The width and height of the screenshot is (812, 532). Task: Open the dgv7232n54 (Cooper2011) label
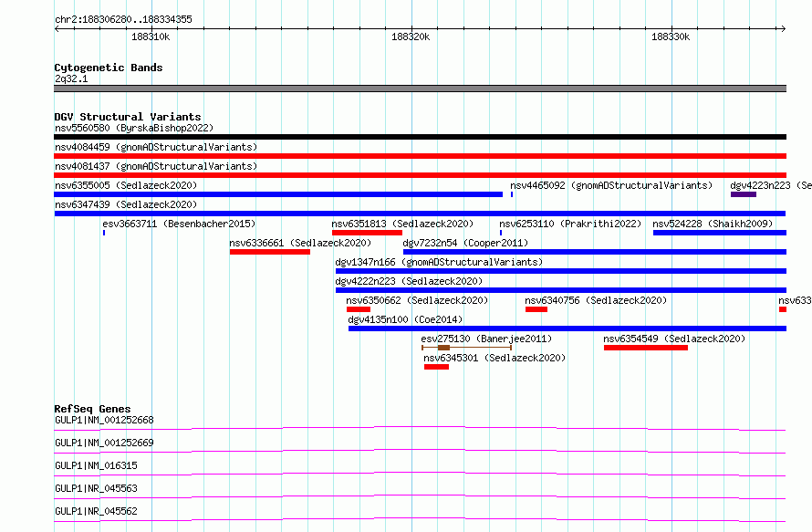point(465,243)
